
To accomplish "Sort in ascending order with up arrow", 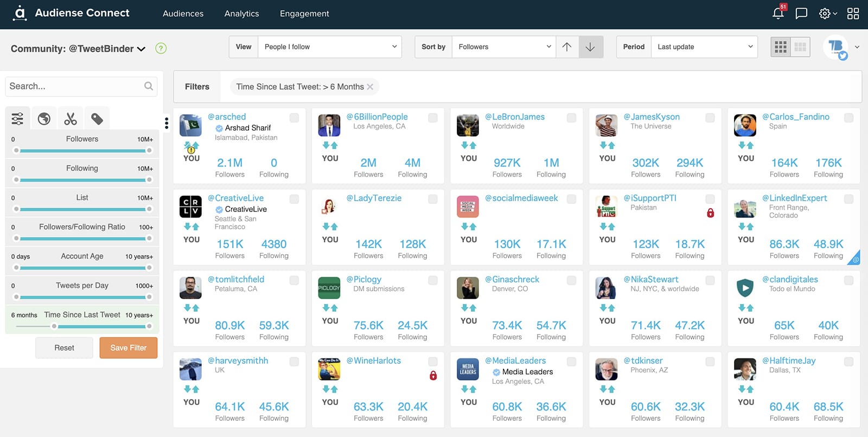I will coord(567,47).
